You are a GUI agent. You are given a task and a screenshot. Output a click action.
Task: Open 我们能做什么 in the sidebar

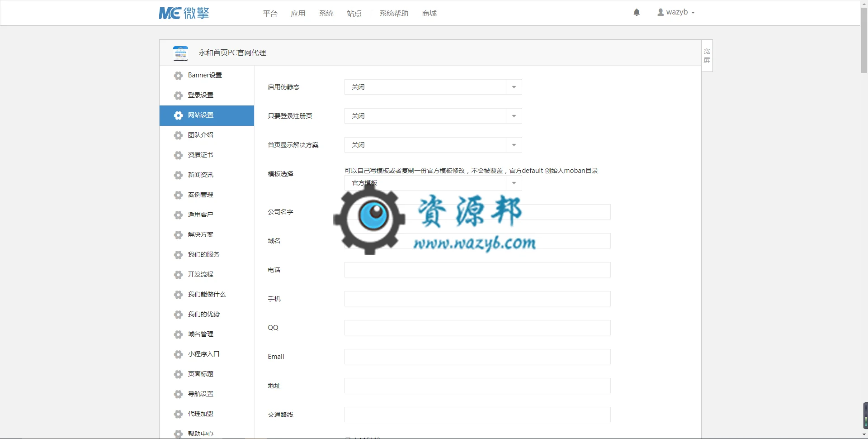[207, 295]
